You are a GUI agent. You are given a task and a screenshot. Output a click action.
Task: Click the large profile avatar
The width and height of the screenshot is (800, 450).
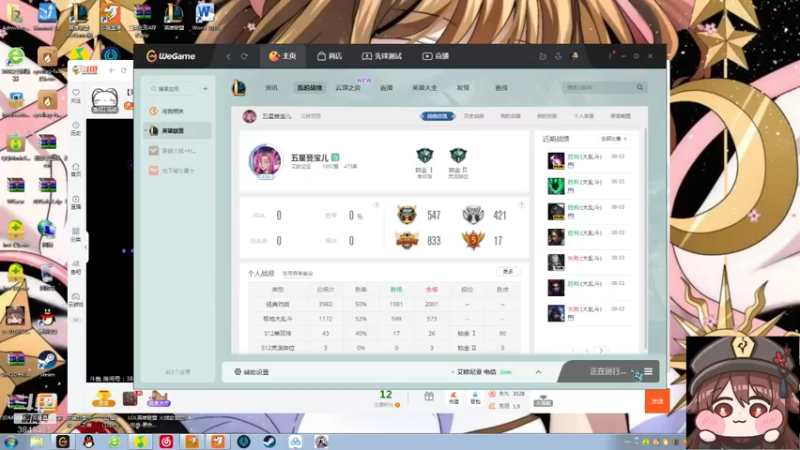[265, 162]
